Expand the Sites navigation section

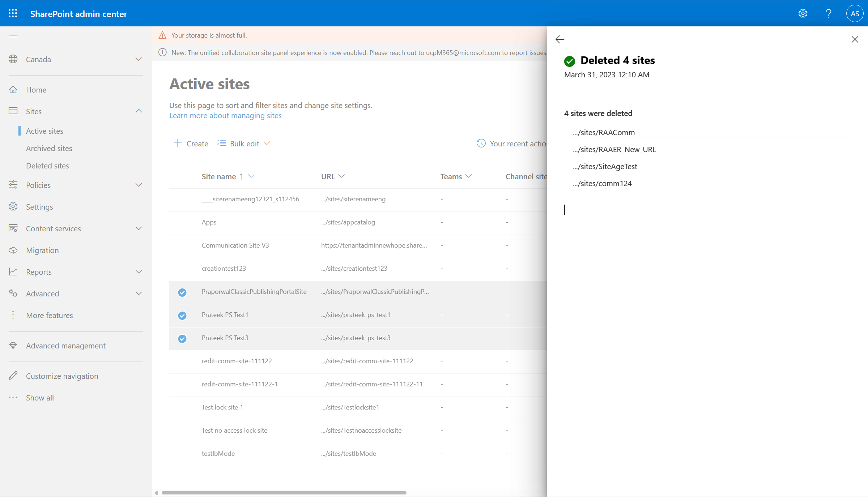coord(138,111)
